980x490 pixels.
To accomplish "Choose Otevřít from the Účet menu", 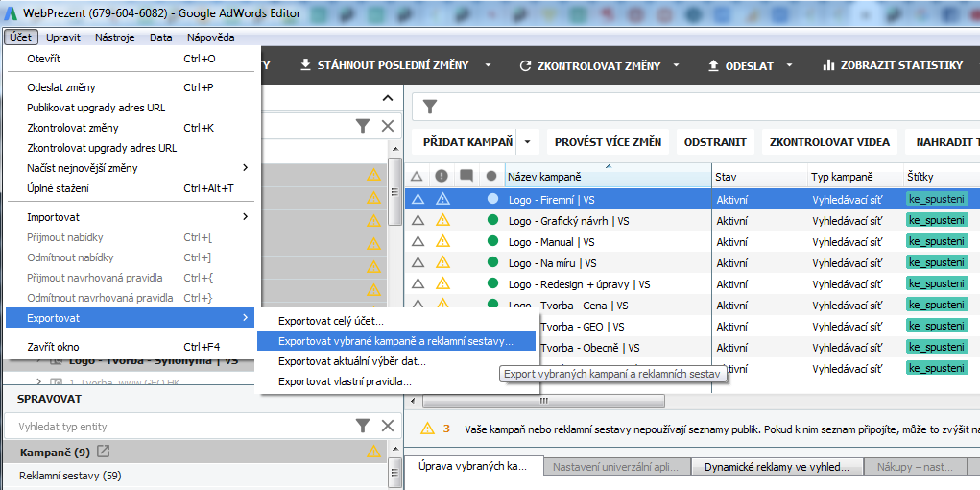I will 130,59.
